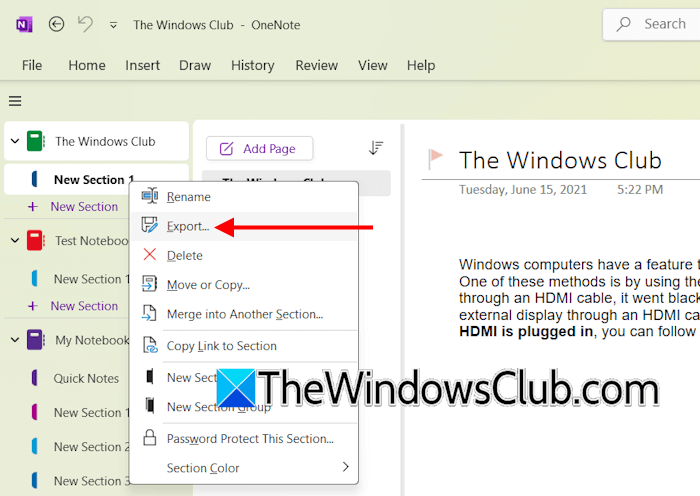This screenshot has width=700, height=496.
Task: Switch to the Review tab
Action: (317, 65)
